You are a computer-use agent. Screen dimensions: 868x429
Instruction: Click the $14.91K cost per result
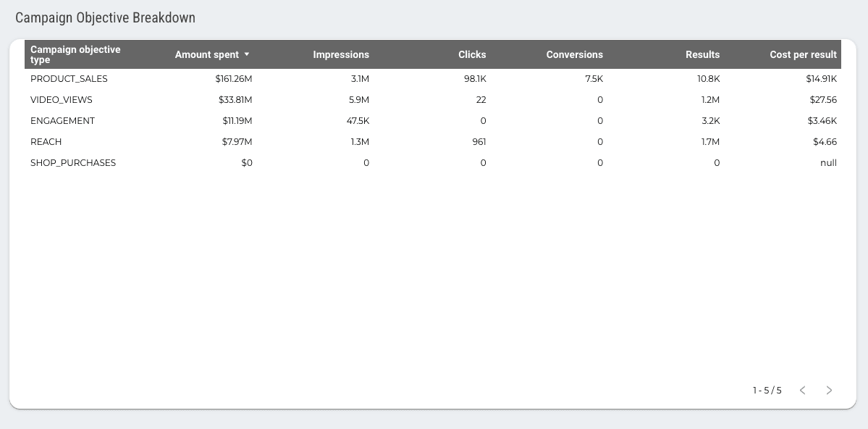822,79
